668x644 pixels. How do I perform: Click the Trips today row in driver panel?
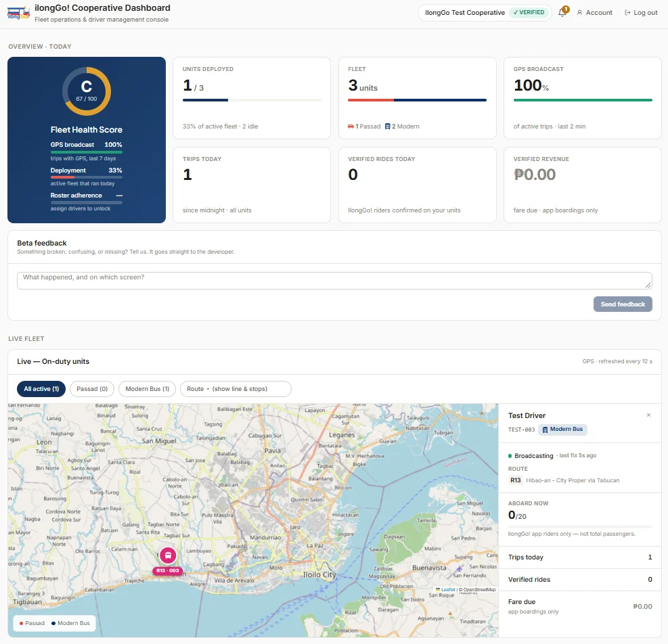pyautogui.click(x=580, y=557)
